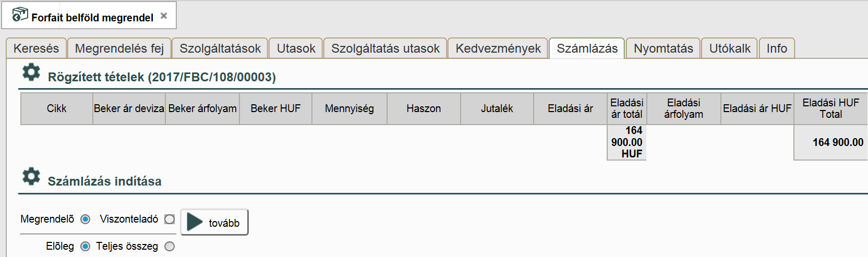This screenshot has width=868, height=257.
Task: Click the play arrow on tovább button
Action: click(x=195, y=222)
